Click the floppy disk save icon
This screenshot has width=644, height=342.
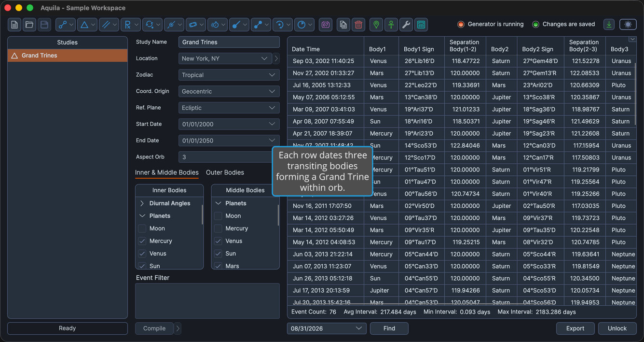pos(44,25)
